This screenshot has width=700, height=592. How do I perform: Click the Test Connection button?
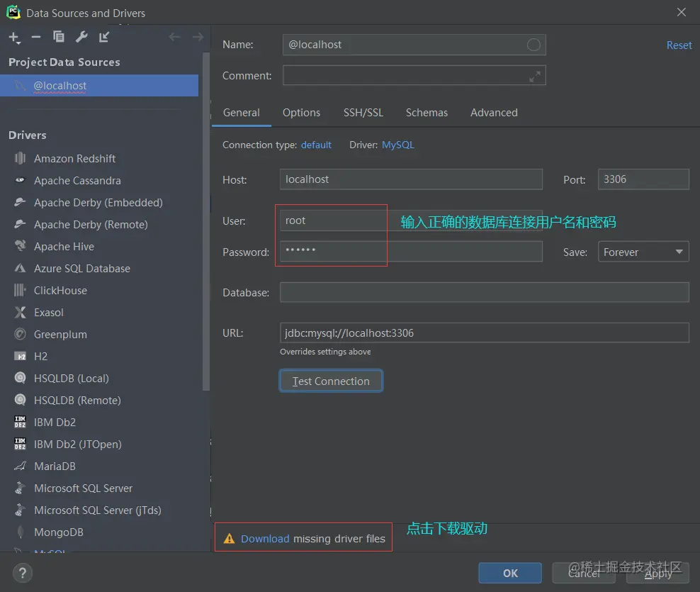coord(331,381)
